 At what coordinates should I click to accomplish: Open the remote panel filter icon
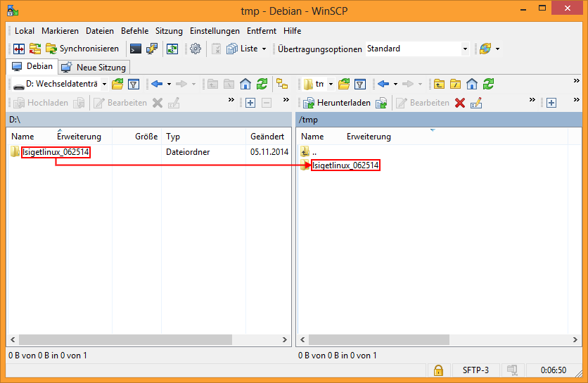360,84
